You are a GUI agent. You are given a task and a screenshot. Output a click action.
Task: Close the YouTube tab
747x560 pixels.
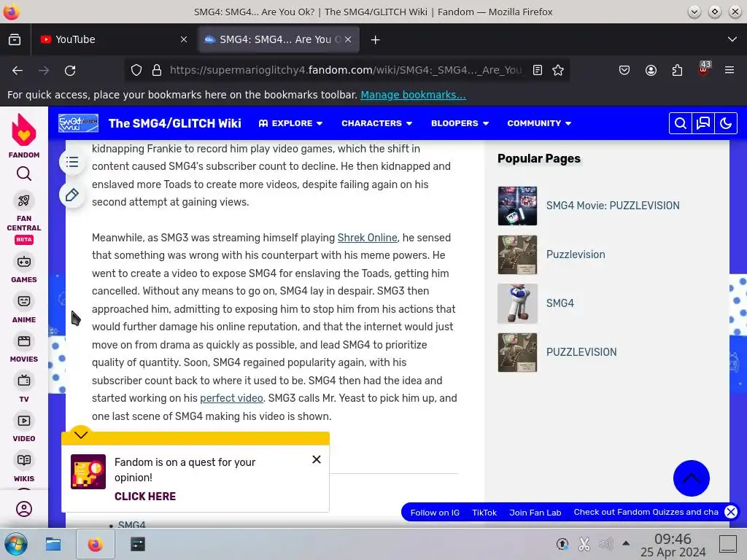[184, 39]
